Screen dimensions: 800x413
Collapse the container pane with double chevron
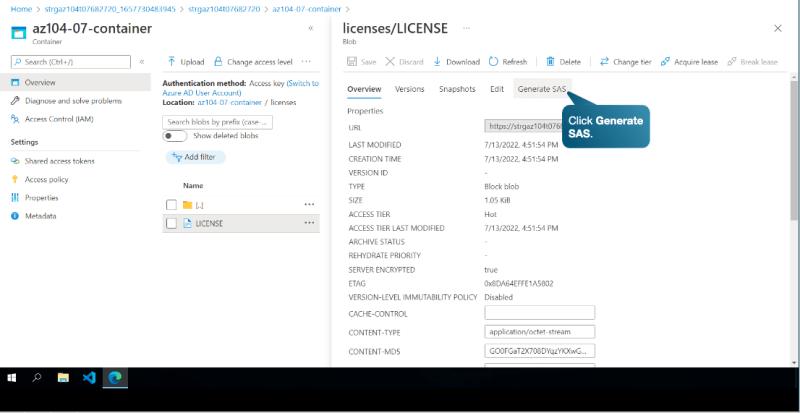pos(311,29)
